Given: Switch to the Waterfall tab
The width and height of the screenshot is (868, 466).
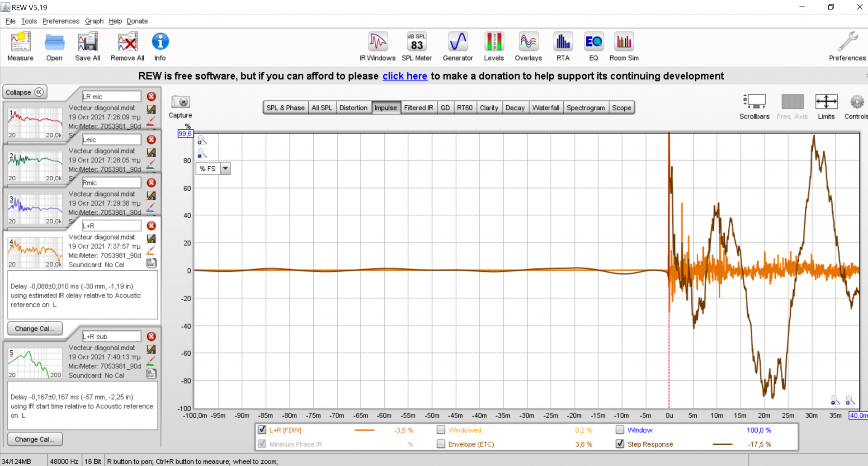Looking at the screenshot, I should 546,108.
